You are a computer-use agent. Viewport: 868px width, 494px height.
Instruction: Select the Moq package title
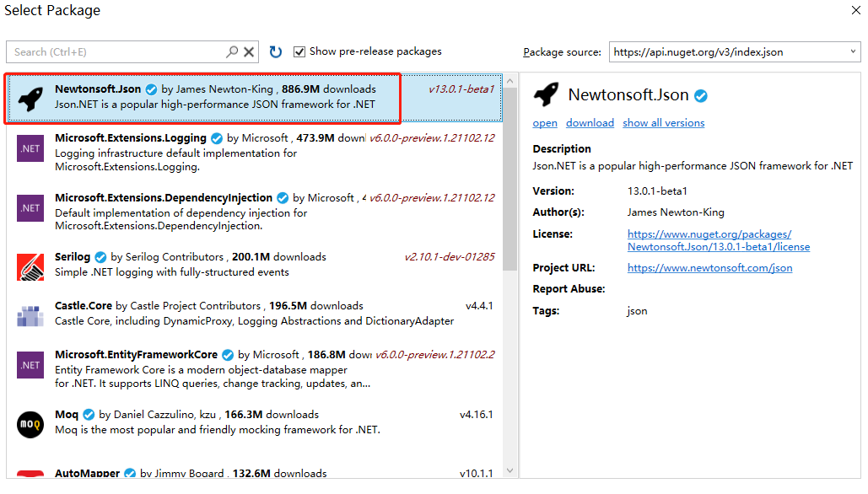click(x=67, y=415)
